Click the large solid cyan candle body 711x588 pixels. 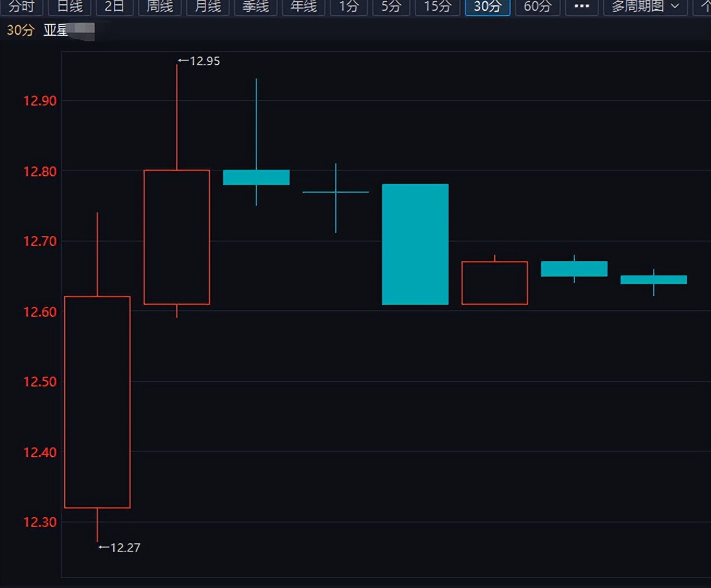point(415,244)
